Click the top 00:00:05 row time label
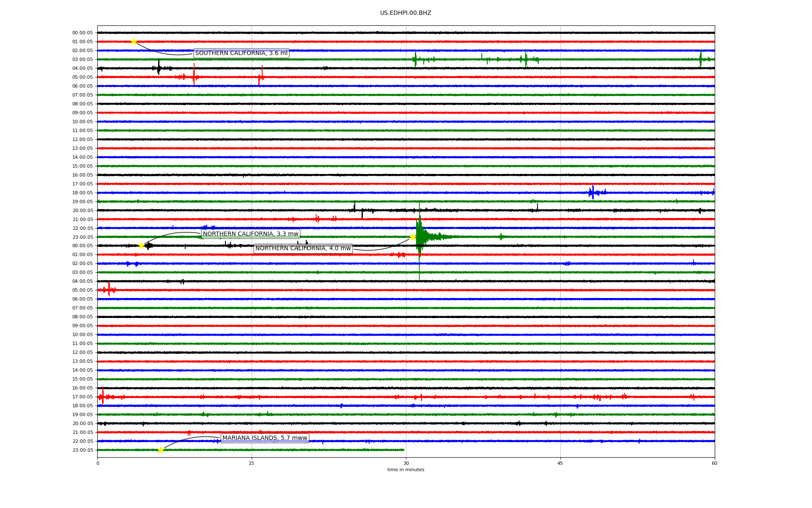The height and width of the screenshot is (508, 812). click(x=82, y=33)
